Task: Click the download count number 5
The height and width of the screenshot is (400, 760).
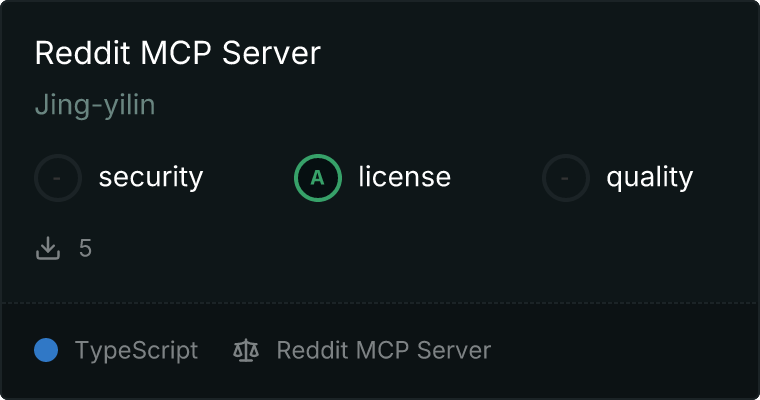Action: (x=85, y=248)
